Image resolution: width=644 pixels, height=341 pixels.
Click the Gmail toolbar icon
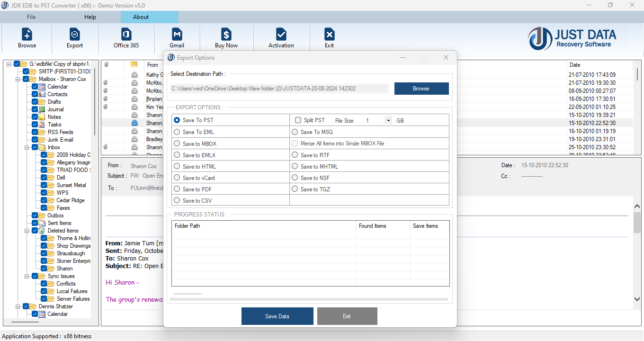coord(177,35)
